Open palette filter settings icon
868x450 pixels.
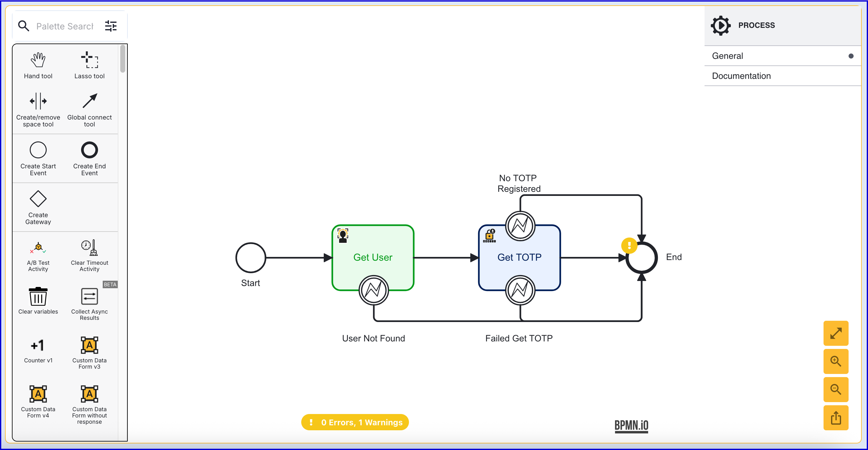click(x=111, y=26)
